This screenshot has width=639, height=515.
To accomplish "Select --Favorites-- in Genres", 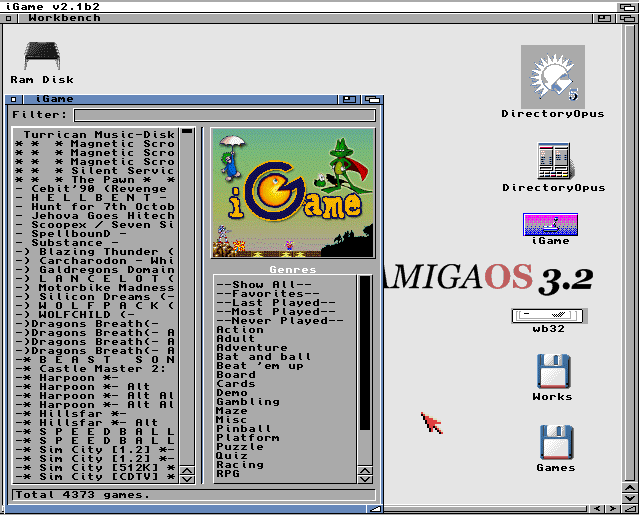I will click(x=268, y=293).
